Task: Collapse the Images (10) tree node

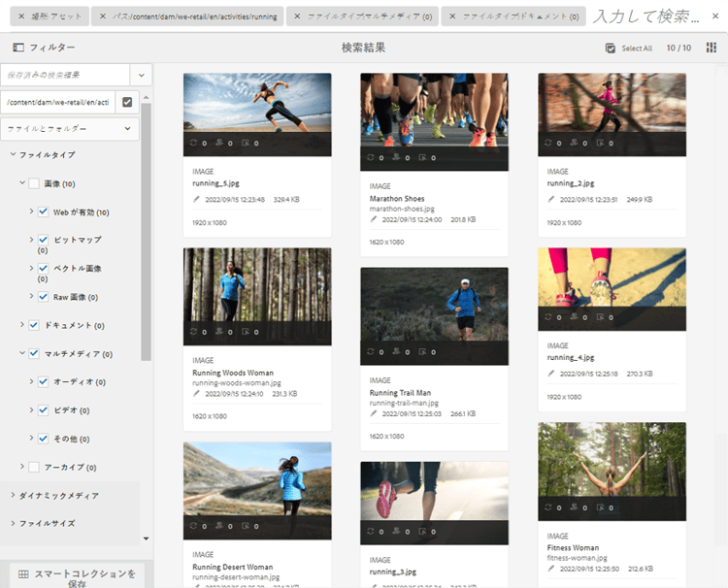Action: (x=21, y=182)
